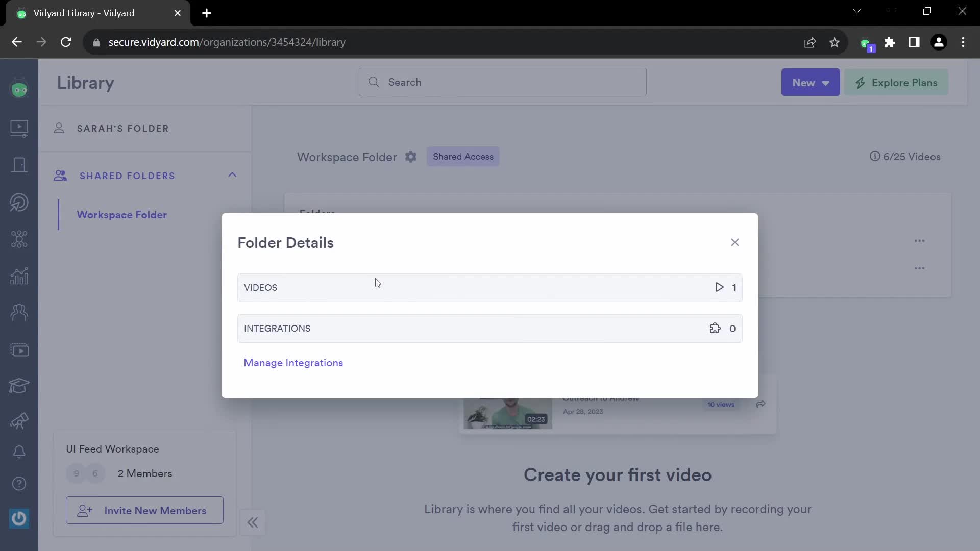Open the Chrome profile avatar
The image size is (980, 551).
coord(939,42)
